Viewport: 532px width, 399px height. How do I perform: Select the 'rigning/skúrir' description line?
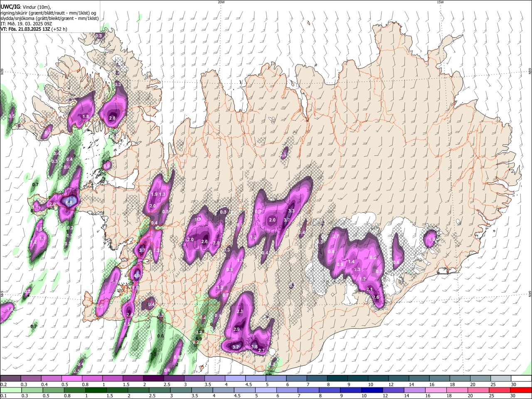48,13
